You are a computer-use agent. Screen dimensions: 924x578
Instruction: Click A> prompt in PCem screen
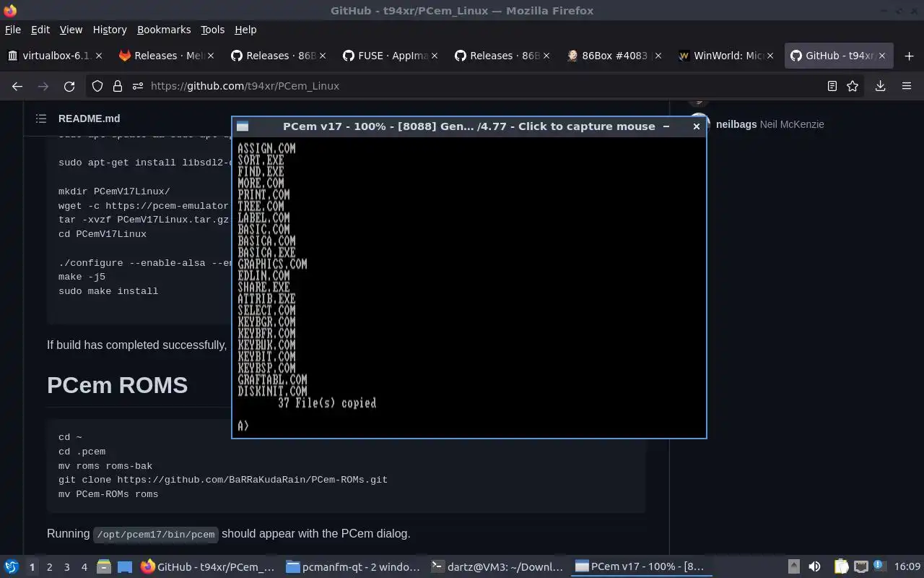pos(243,426)
